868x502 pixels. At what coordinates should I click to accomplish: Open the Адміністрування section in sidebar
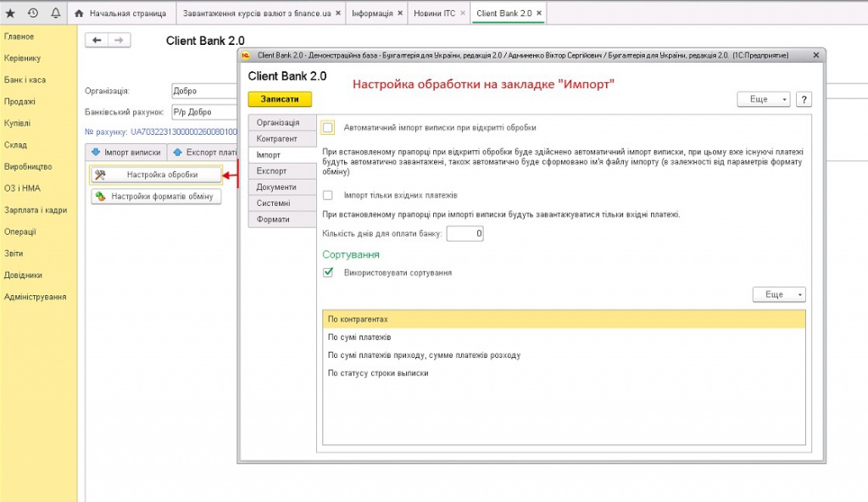[36, 297]
